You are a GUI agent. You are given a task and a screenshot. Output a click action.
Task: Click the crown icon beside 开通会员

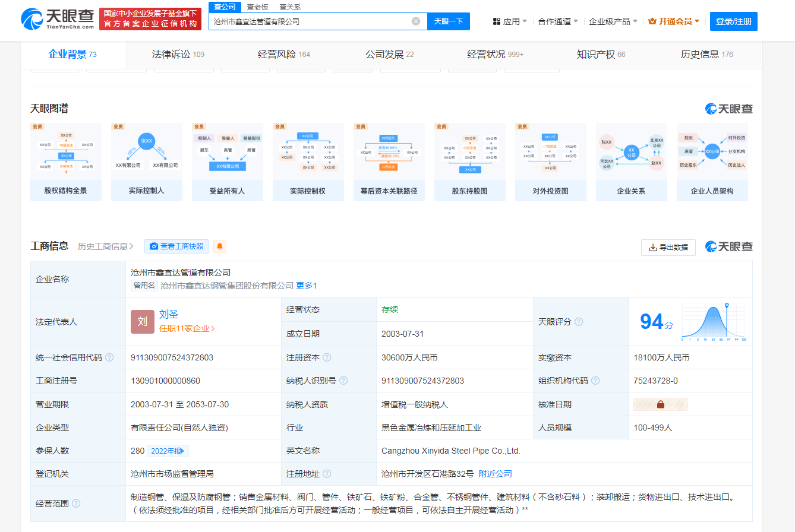[652, 21]
